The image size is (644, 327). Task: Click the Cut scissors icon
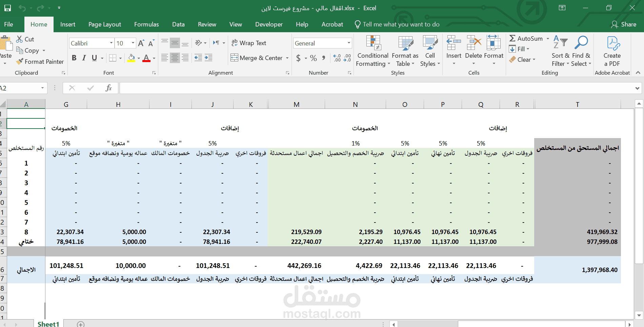pyautogui.click(x=19, y=39)
